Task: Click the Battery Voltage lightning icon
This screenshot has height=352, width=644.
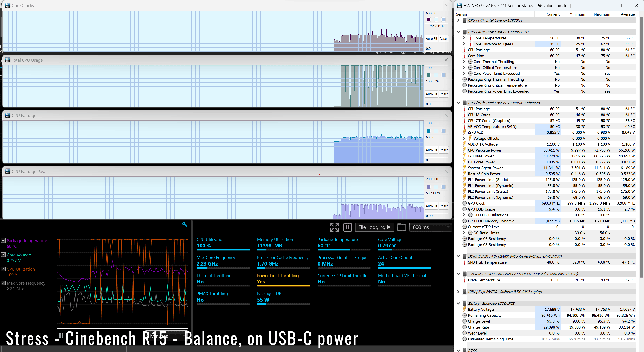Action: 464,309
